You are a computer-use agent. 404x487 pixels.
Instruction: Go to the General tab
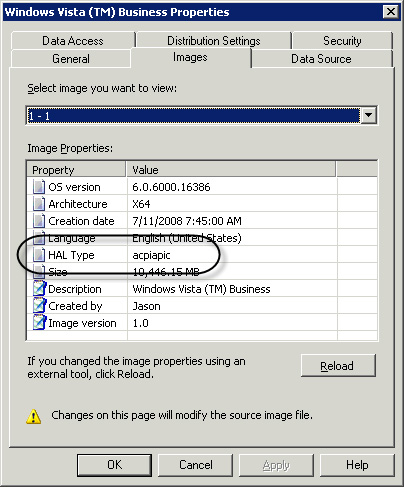[x=71, y=59]
